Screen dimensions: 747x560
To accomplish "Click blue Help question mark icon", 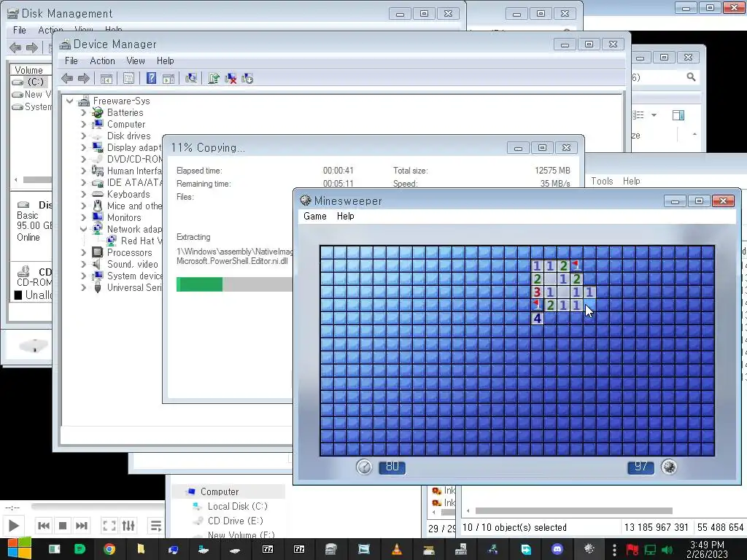I will (x=151, y=78).
